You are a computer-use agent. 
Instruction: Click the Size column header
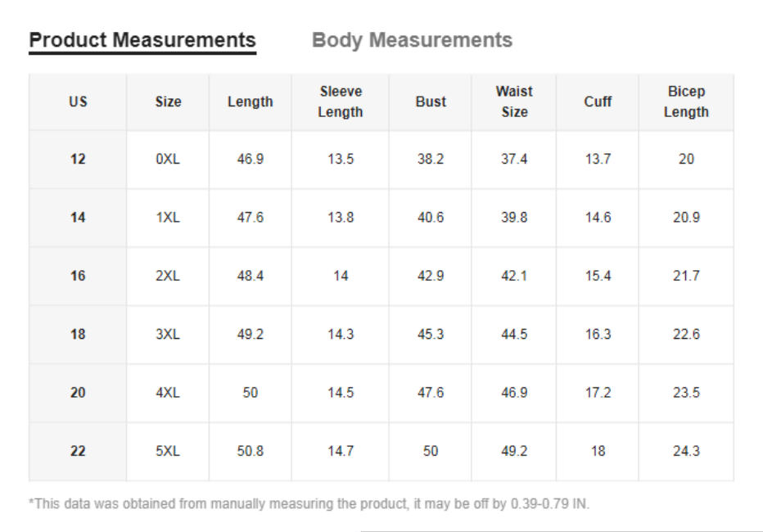168,101
